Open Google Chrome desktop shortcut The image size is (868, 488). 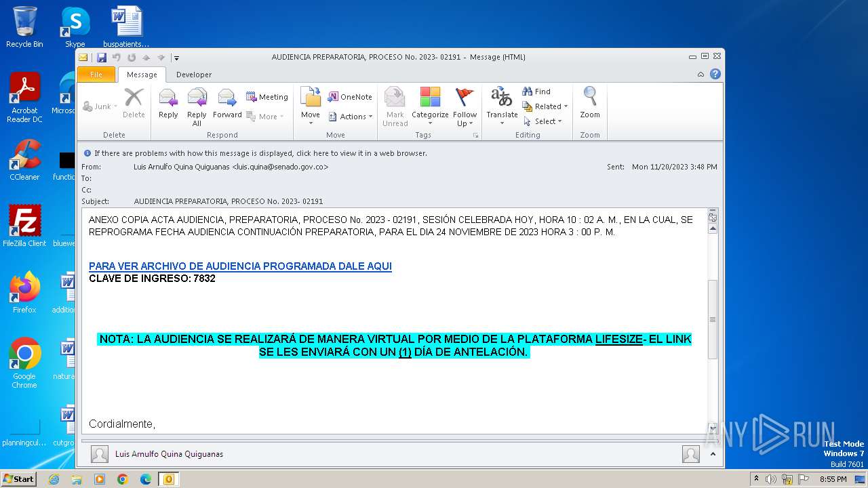coord(24,363)
